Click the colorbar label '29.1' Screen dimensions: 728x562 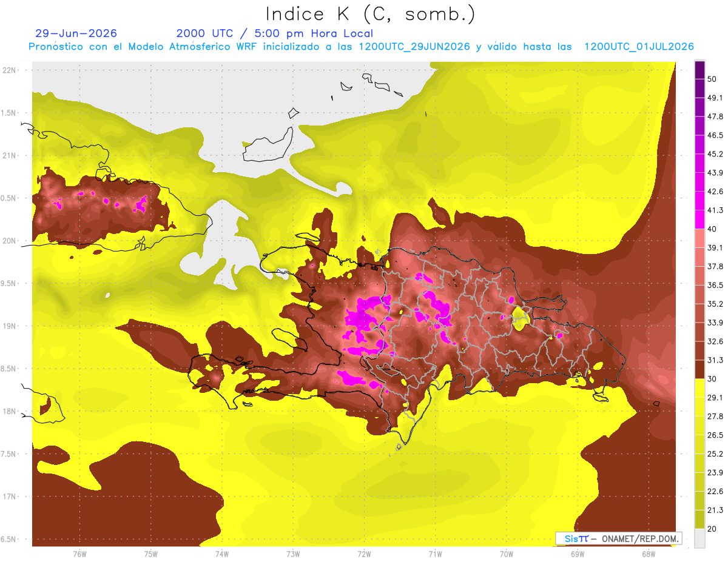pyautogui.click(x=715, y=398)
